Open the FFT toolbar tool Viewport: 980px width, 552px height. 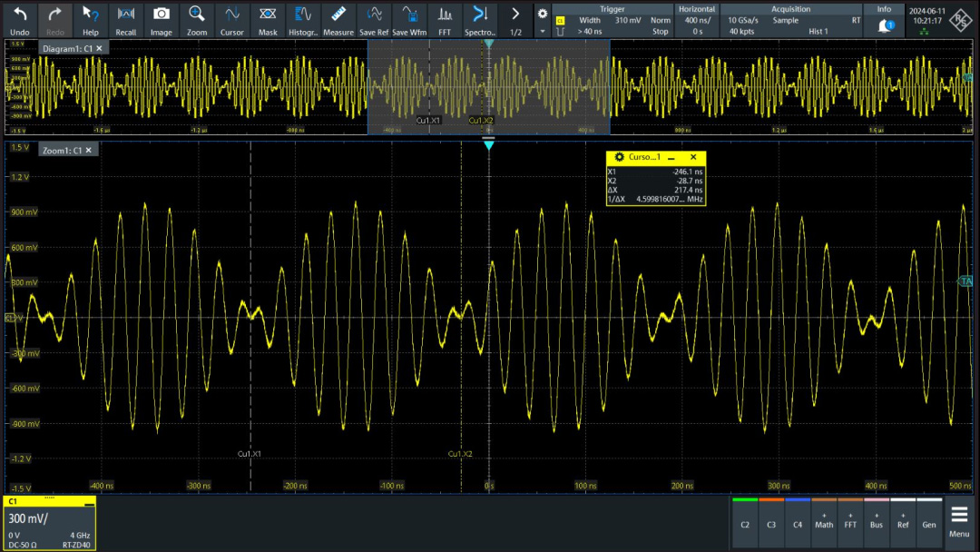445,20
